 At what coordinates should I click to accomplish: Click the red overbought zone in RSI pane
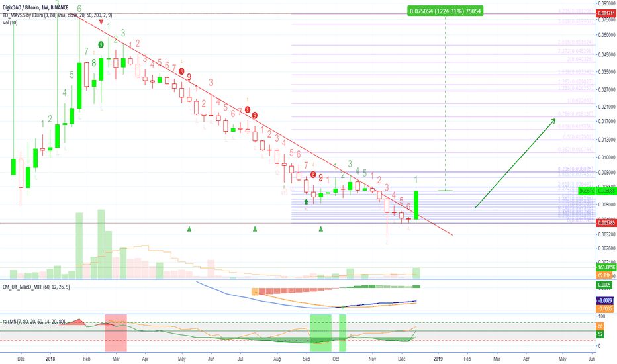coord(116,333)
